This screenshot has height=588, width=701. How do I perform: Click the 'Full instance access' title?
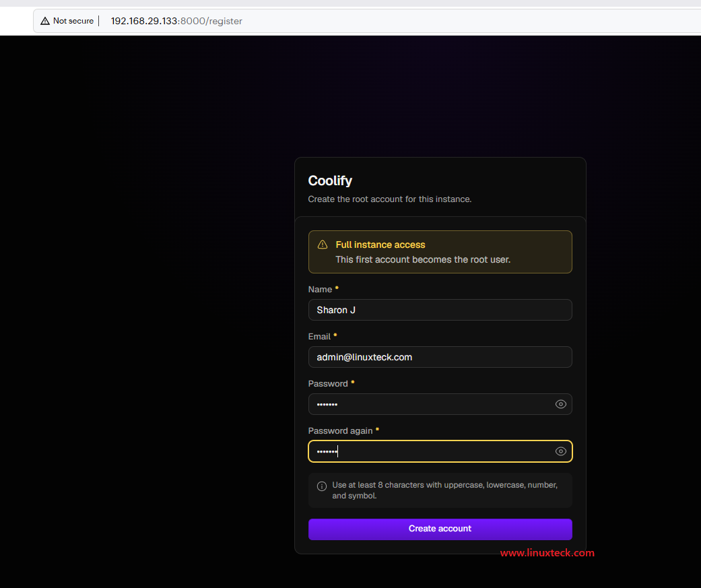click(x=380, y=244)
